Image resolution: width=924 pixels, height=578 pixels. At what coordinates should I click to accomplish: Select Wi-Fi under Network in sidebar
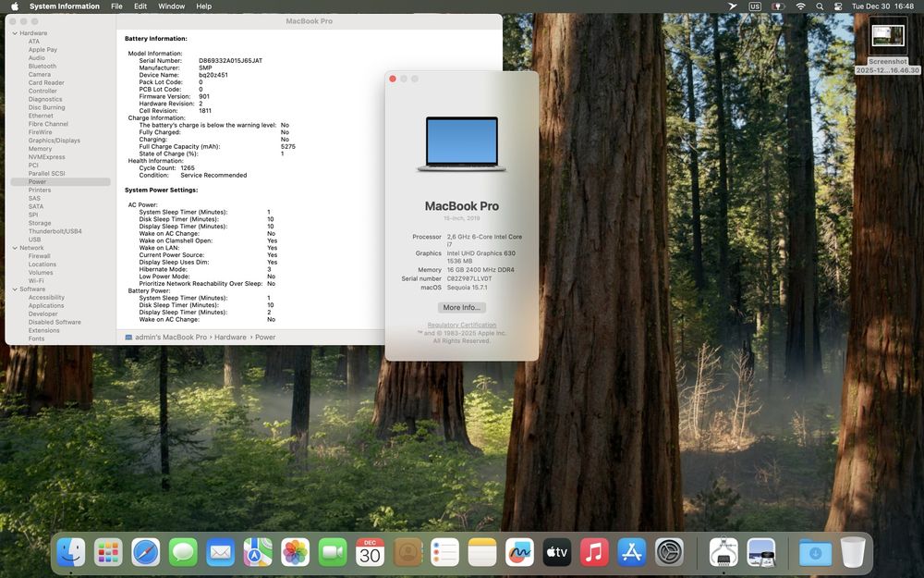click(36, 281)
